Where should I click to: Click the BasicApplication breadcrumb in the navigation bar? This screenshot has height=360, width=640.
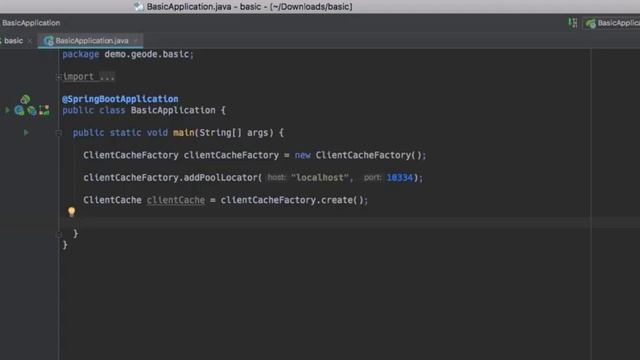tap(31, 23)
